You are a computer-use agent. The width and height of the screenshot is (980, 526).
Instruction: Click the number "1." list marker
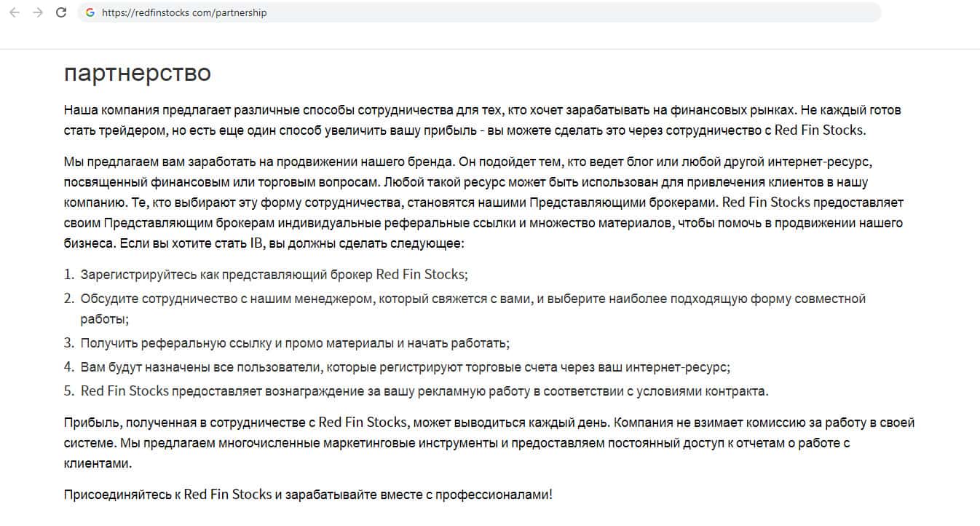(69, 275)
